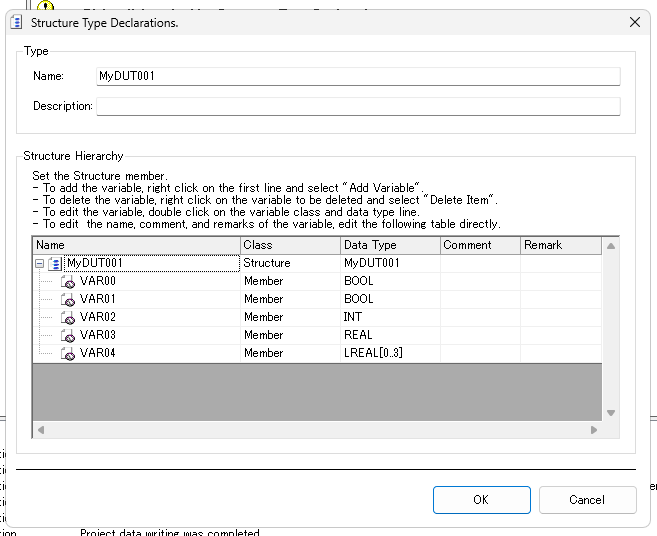Viewport: 657px width, 536px height.
Task: Select the VAR00 member name
Action: (98, 281)
